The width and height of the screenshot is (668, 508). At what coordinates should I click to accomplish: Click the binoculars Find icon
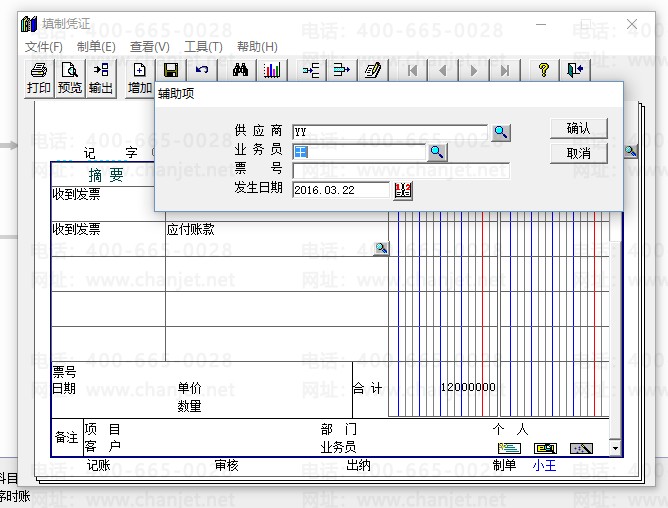pyautogui.click(x=240, y=70)
